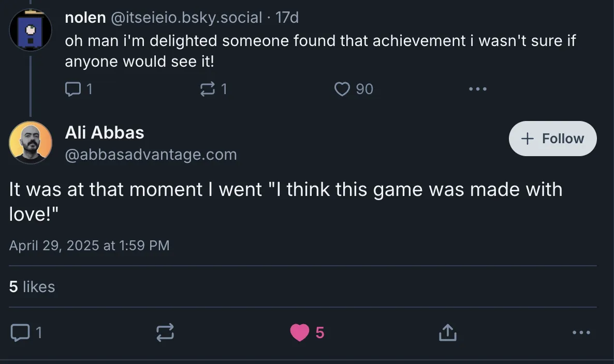Open @abbasadvantage.com profile handle
Screen dimensions: 614x364
(x=151, y=154)
